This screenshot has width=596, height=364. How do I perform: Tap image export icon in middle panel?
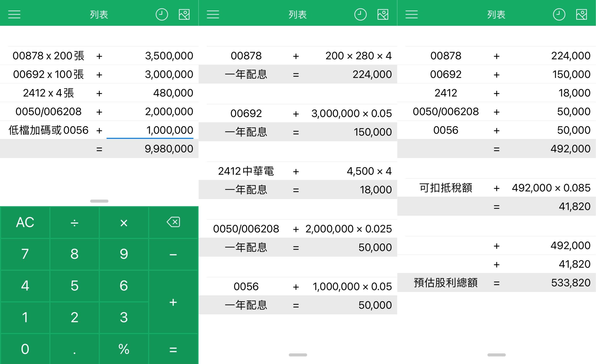tap(383, 14)
